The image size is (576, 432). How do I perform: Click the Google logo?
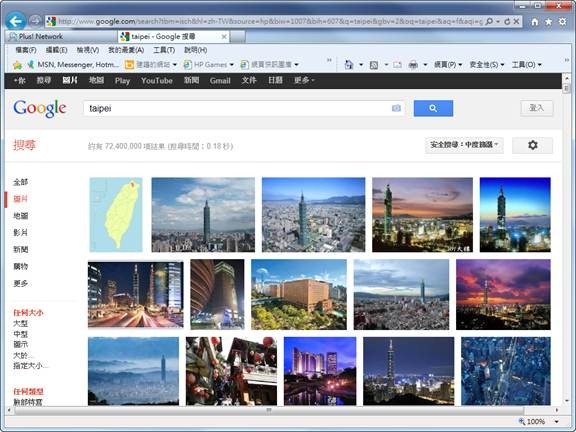pyautogui.click(x=40, y=108)
